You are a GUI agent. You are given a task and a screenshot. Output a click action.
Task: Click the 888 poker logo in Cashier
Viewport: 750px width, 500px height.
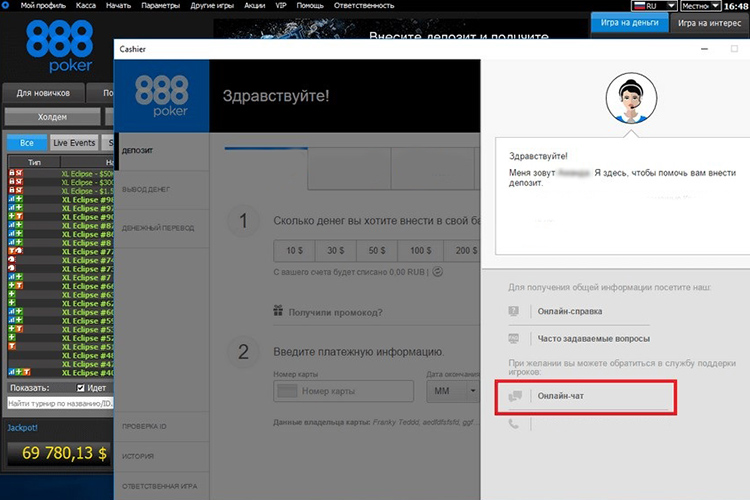(x=162, y=96)
